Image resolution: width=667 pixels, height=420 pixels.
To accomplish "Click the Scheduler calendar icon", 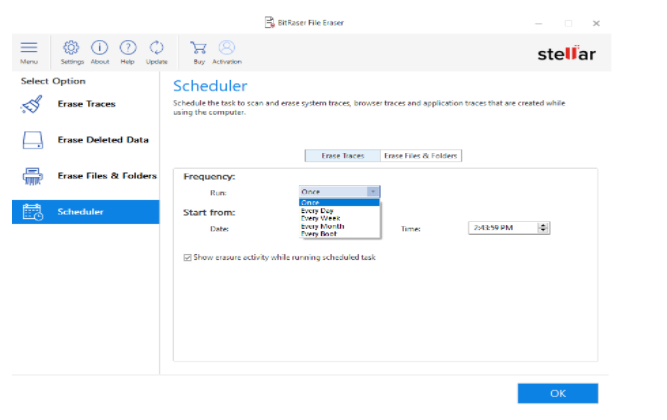I will coord(33,212).
